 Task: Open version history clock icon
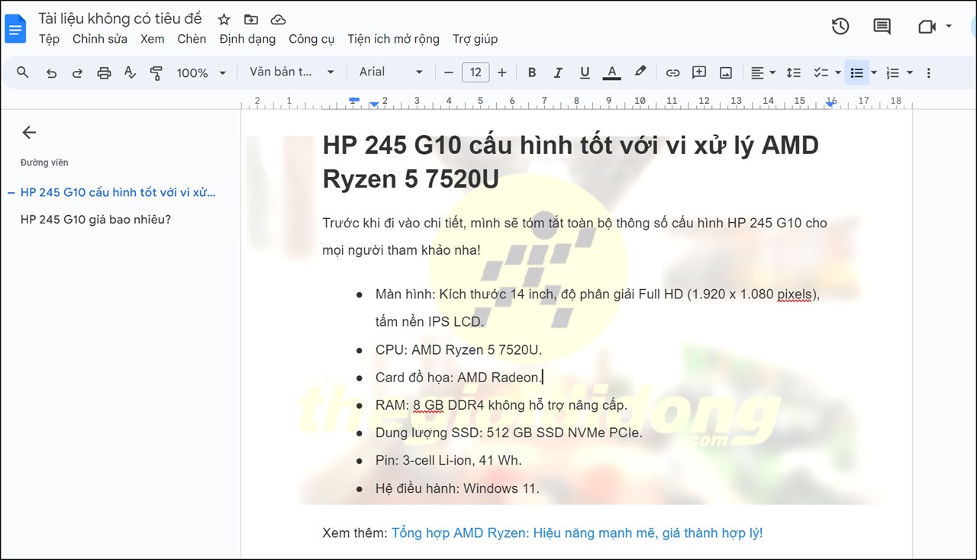click(840, 27)
